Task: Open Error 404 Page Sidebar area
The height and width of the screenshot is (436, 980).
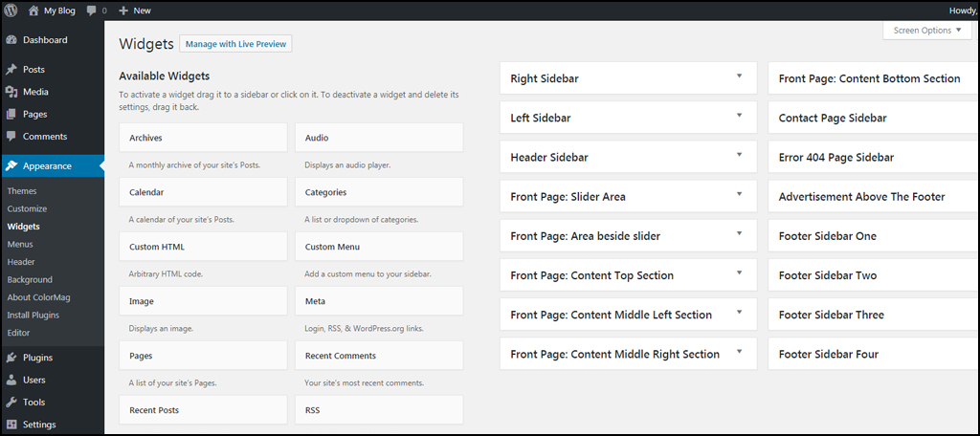Action: tap(874, 157)
